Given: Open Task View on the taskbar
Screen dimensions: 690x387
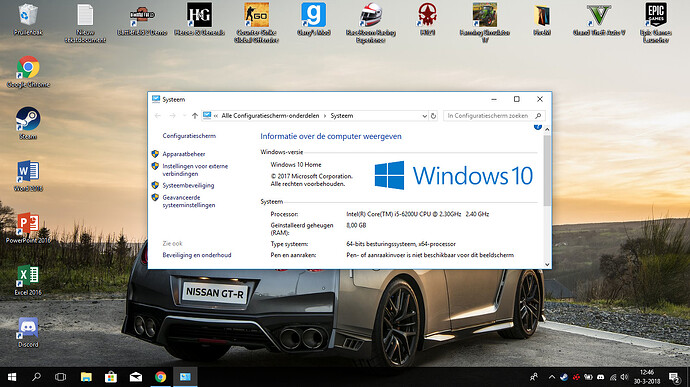Looking at the screenshot, I should click(61, 377).
